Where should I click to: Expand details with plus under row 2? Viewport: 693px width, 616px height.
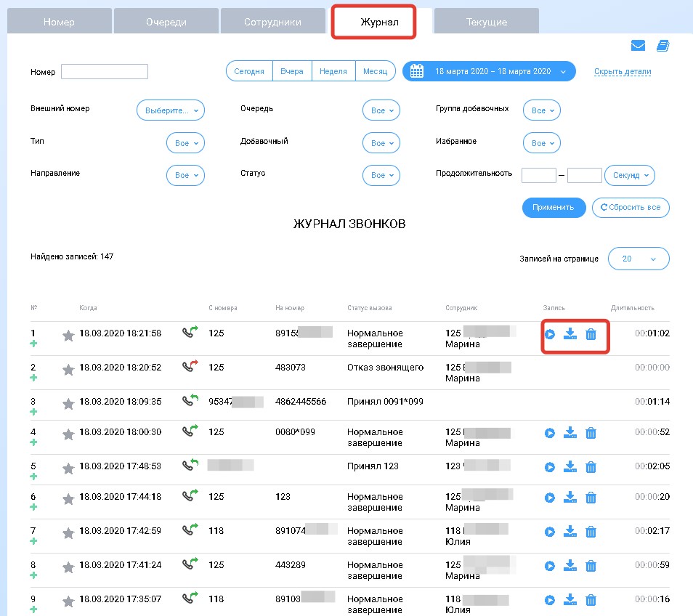point(33,378)
